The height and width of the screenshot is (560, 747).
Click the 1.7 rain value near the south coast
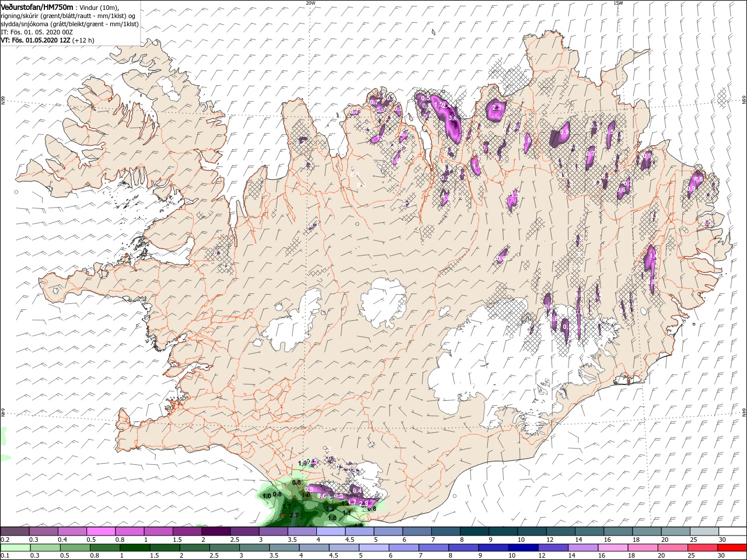pos(287,506)
